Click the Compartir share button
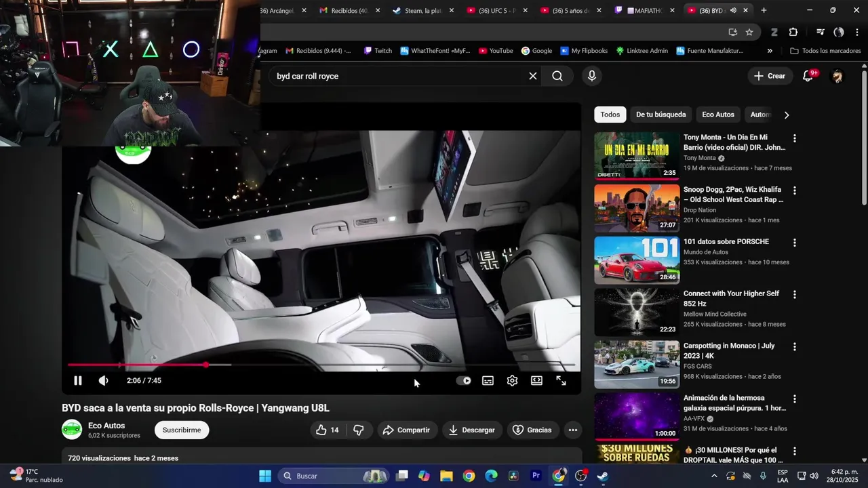 coord(406,430)
